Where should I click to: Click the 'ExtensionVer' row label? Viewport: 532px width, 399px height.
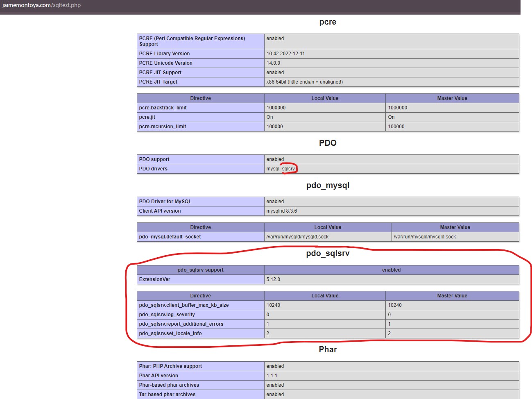154,279
